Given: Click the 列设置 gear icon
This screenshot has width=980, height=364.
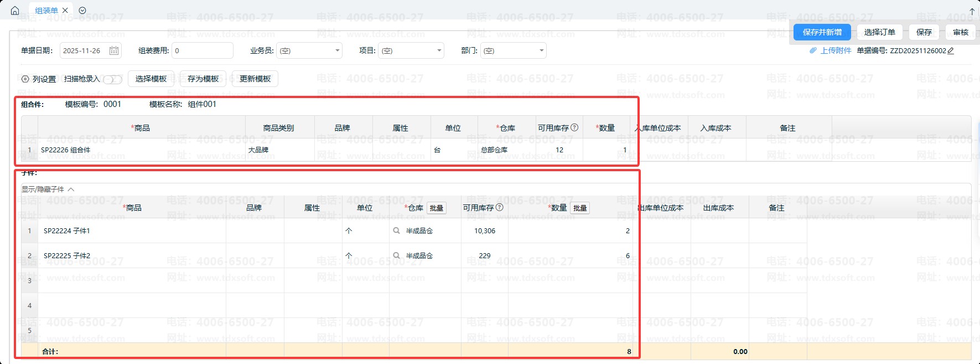Looking at the screenshot, I should point(25,79).
